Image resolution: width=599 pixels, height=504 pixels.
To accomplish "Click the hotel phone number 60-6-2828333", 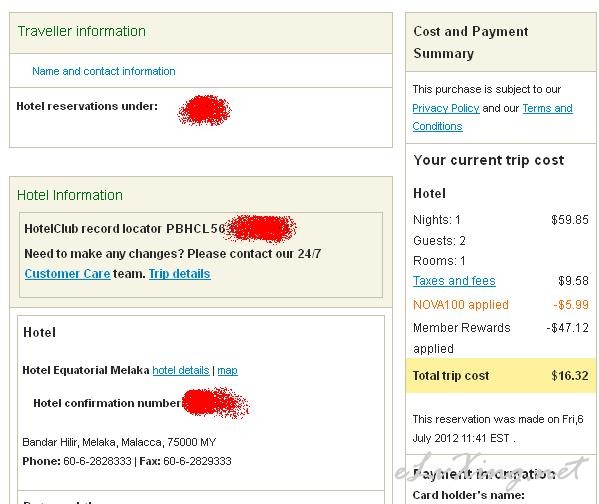I will tap(97, 461).
